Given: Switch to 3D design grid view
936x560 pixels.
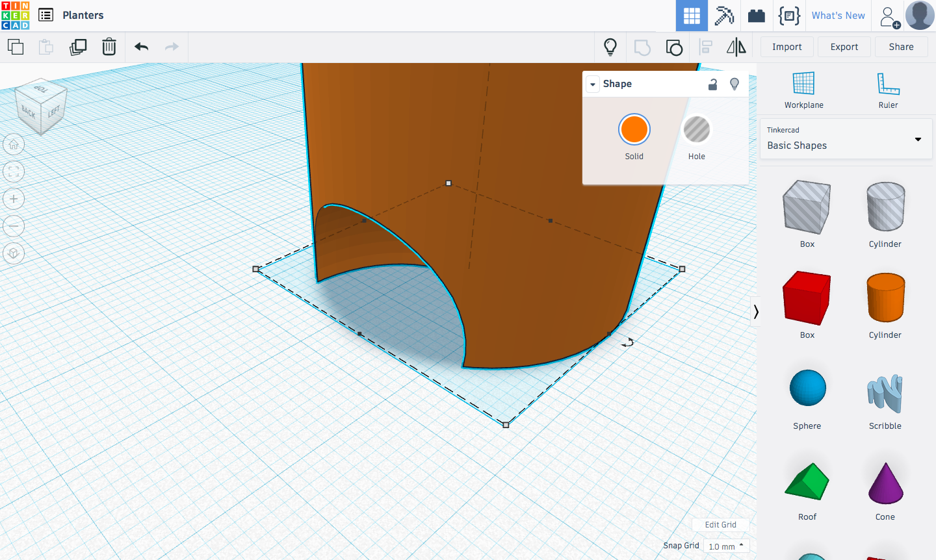Looking at the screenshot, I should coord(692,16).
